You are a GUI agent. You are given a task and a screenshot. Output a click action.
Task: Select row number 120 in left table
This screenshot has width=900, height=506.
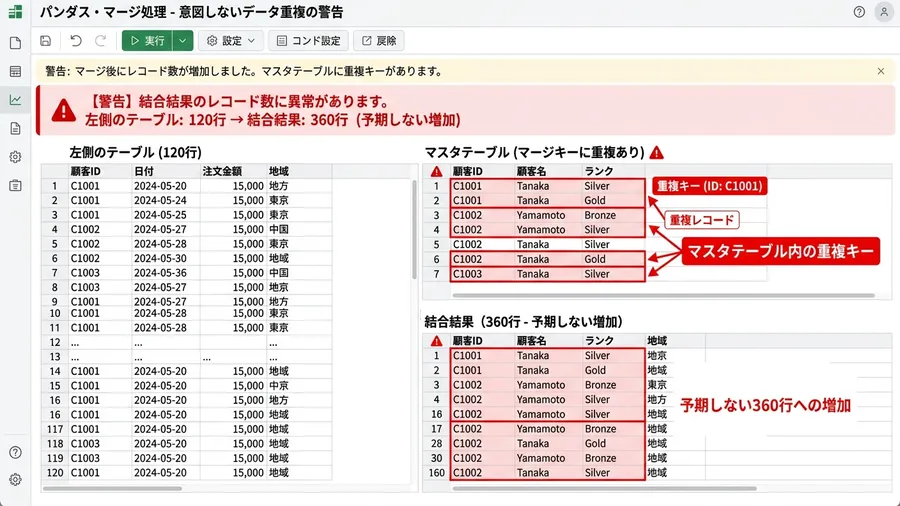(55, 473)
